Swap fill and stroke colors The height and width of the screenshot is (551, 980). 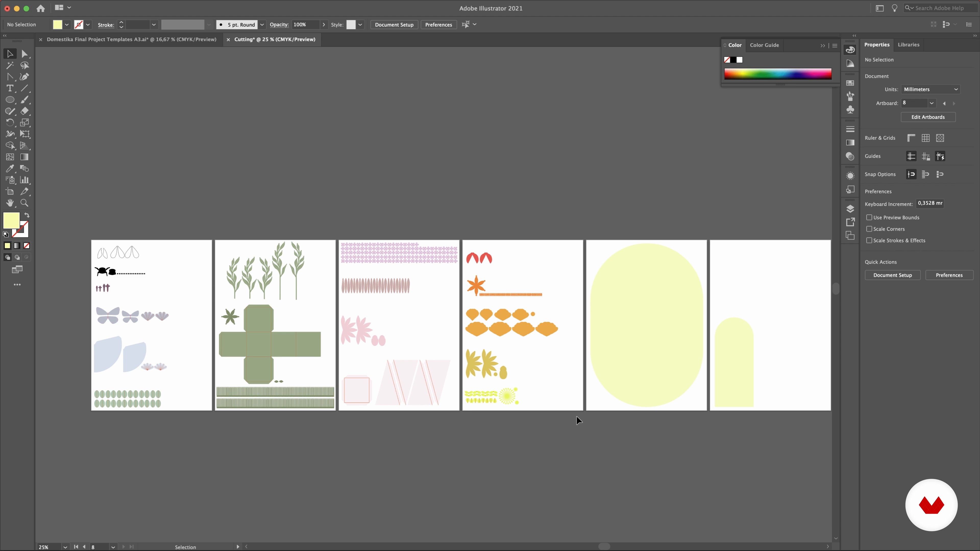pos(27,215)
